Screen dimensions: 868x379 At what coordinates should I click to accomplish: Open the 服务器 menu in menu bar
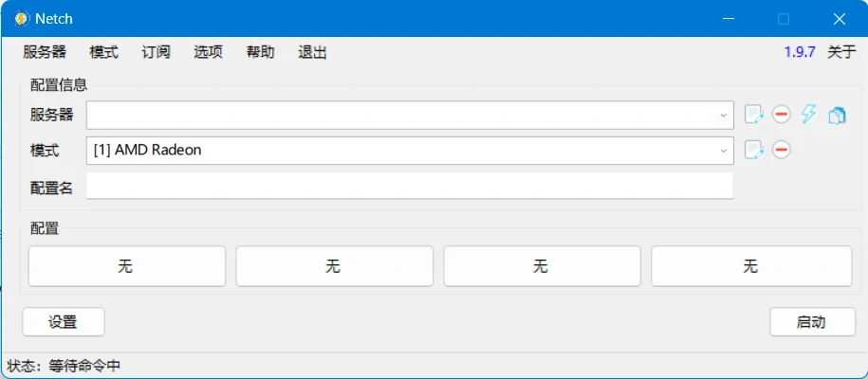click(45, 52)
